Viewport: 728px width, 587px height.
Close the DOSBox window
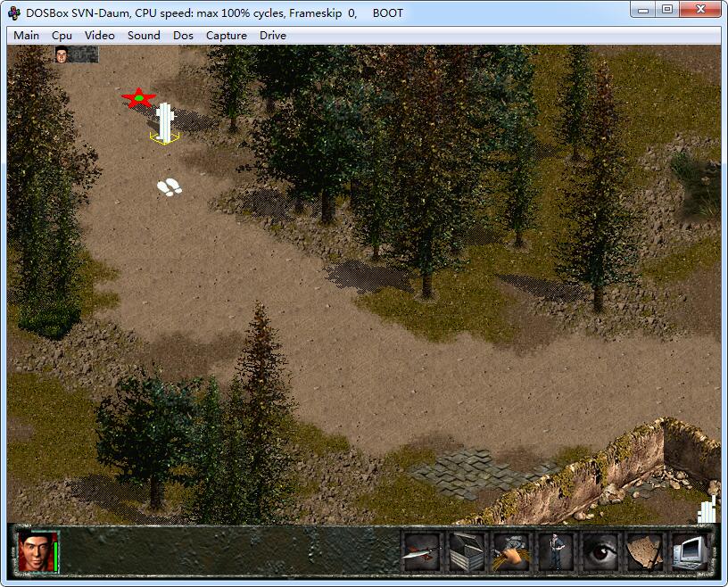click(700, 9)
